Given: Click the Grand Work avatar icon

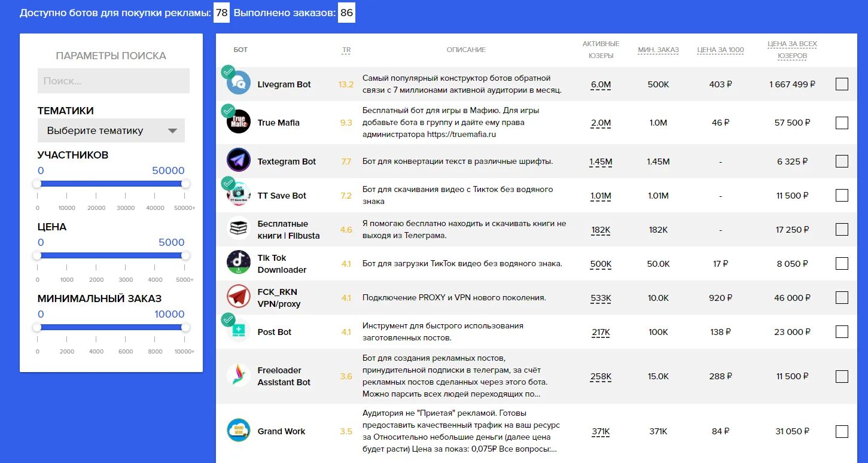Looking at the screenshot, I should (x=239, y=430).
